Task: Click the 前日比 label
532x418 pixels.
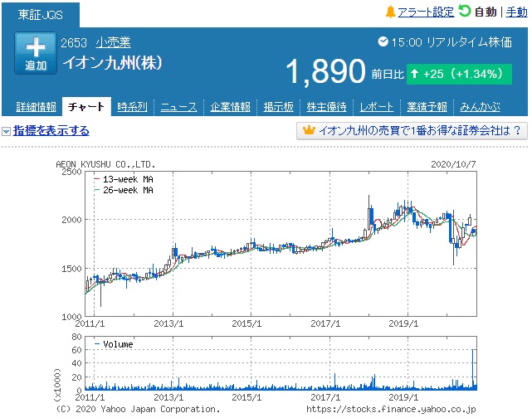Action: coord(388,74)
